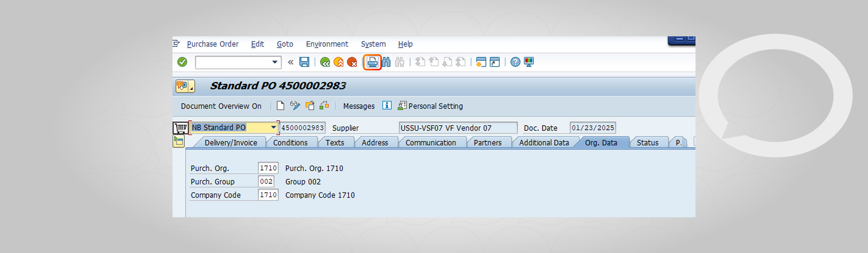The image size is (868, 253).
Task: Click the green Enter checkmark icon
Action: click(182, 62)
